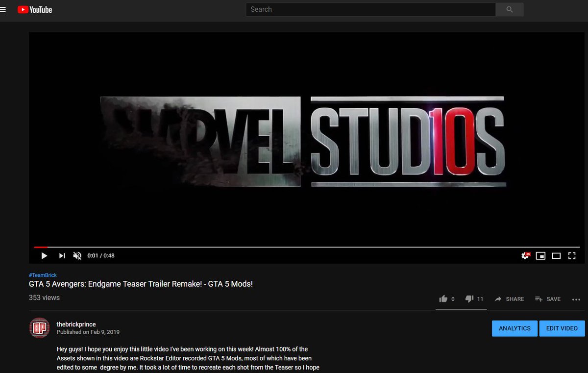
Task: Open the #TeamBrick hashtag link
Action: click(43, 275)
